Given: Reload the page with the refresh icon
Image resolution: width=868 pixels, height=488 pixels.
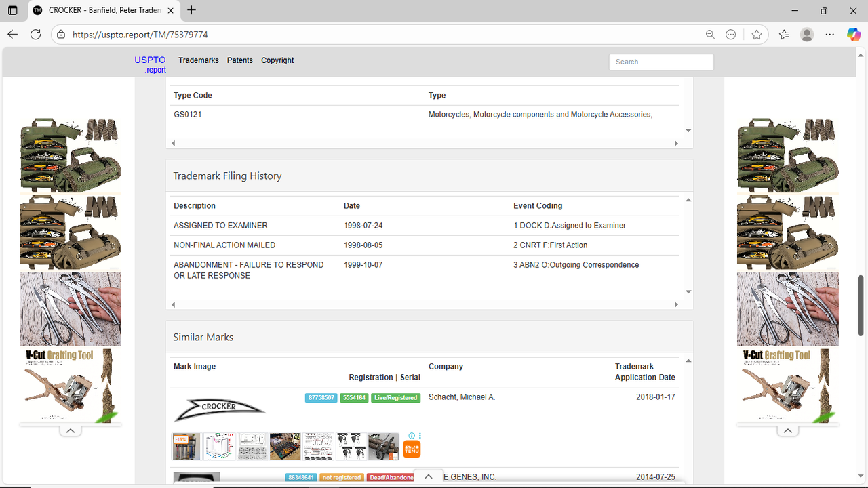Looking at the screenshot, I should click(x=36, y=35).
